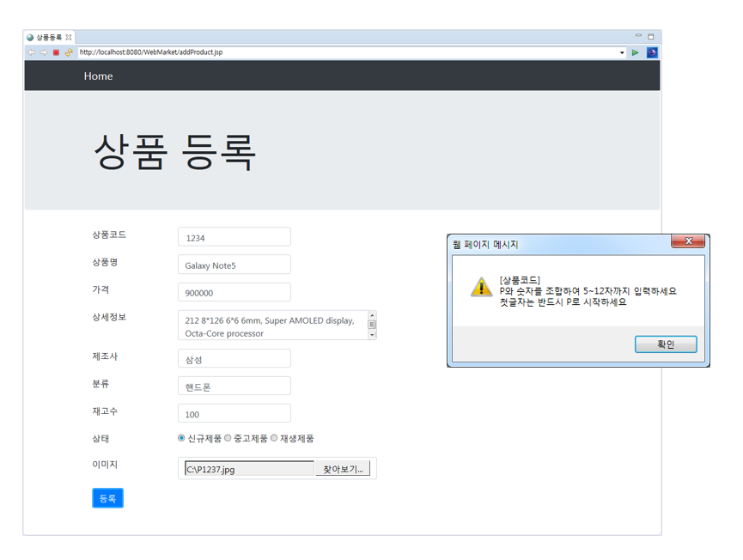Browse for an image with 찾아보기 button
Screen dimensions: 743x560
pyautogui.click(x=343, y=469)
